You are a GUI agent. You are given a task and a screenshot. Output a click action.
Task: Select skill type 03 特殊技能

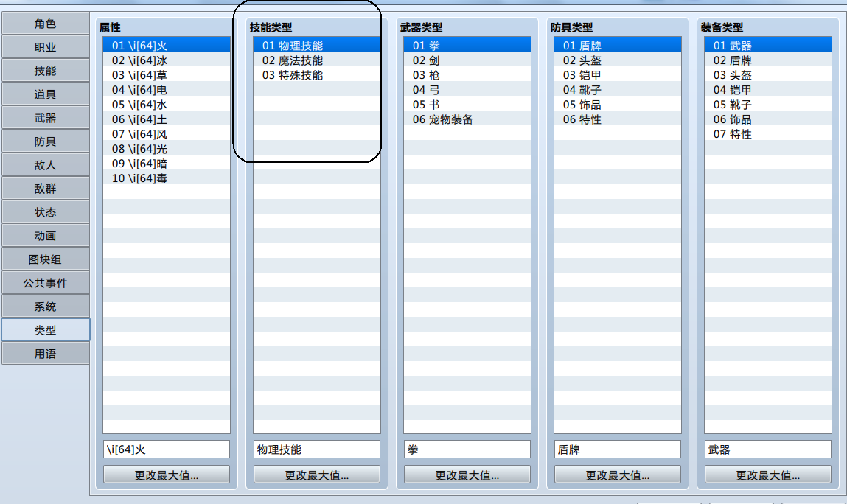(x=316, y=74)
